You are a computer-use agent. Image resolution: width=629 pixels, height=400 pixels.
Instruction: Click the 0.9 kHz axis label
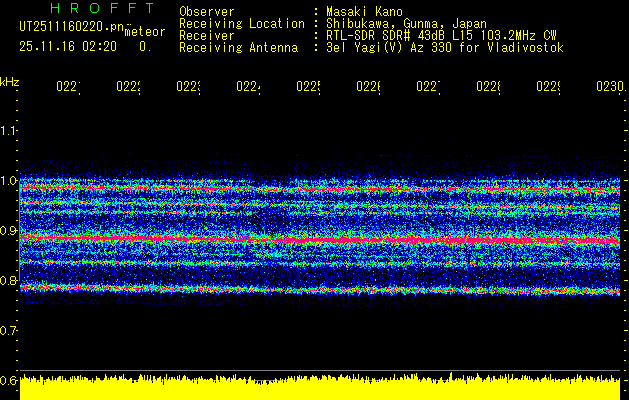[8, 230]
